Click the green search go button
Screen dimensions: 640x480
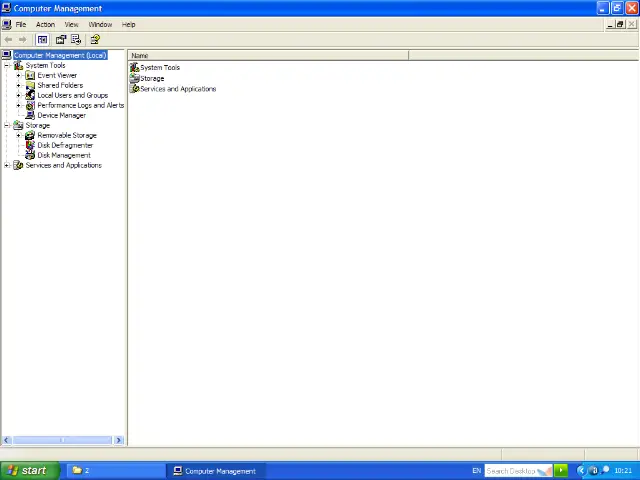pyautogui.click(x=561, y=471)
